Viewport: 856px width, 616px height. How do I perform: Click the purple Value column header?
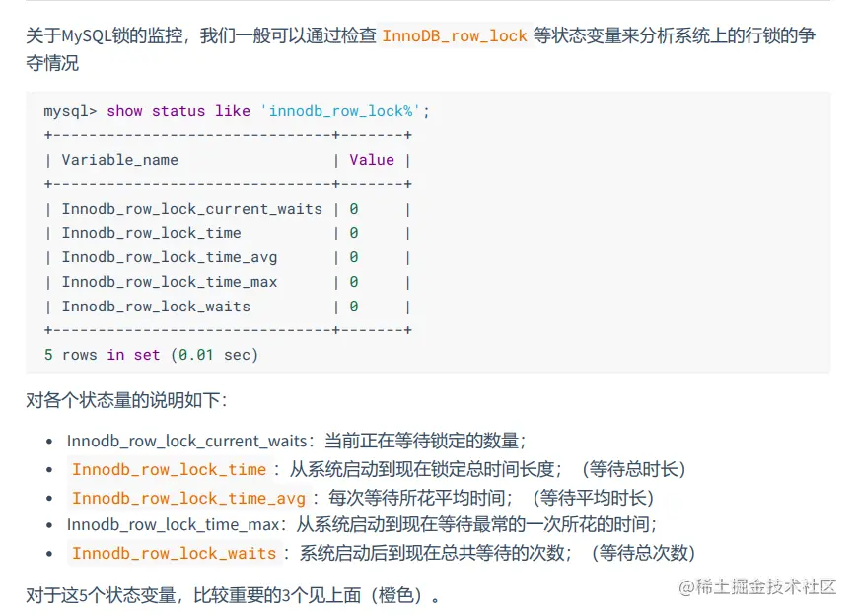[x=371, y=160]
